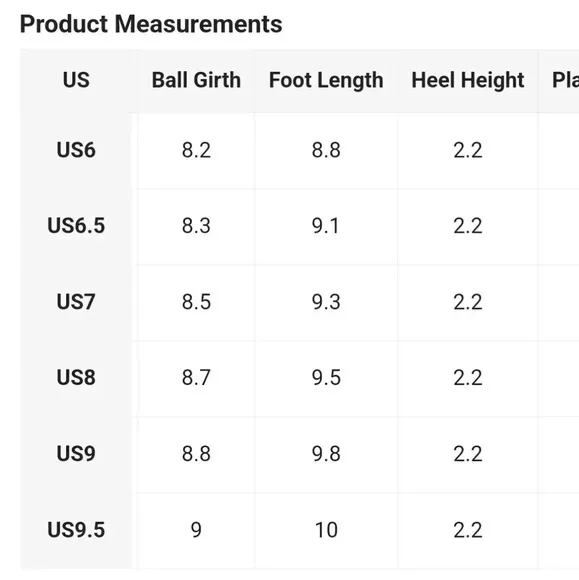Click the 8.2 Ball Girth cell
The height and width of the screenshot is (580, 579).
click(196, 150)
